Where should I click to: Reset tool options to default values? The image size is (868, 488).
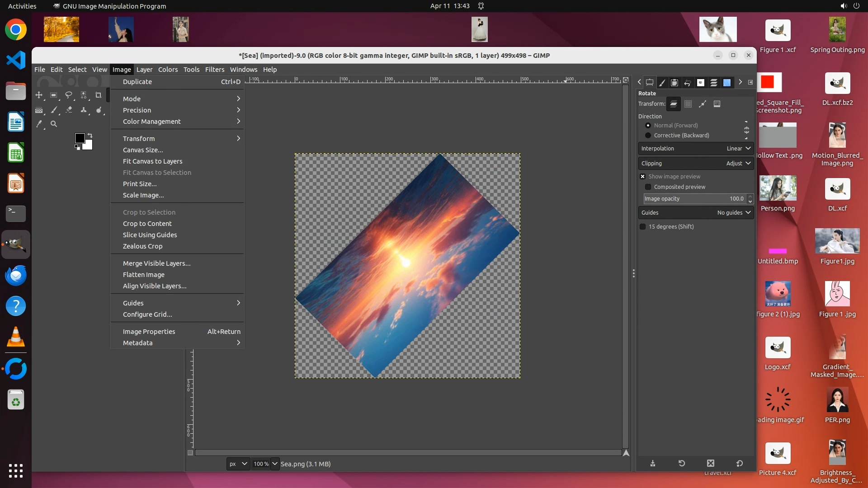(x=740, y=463)
